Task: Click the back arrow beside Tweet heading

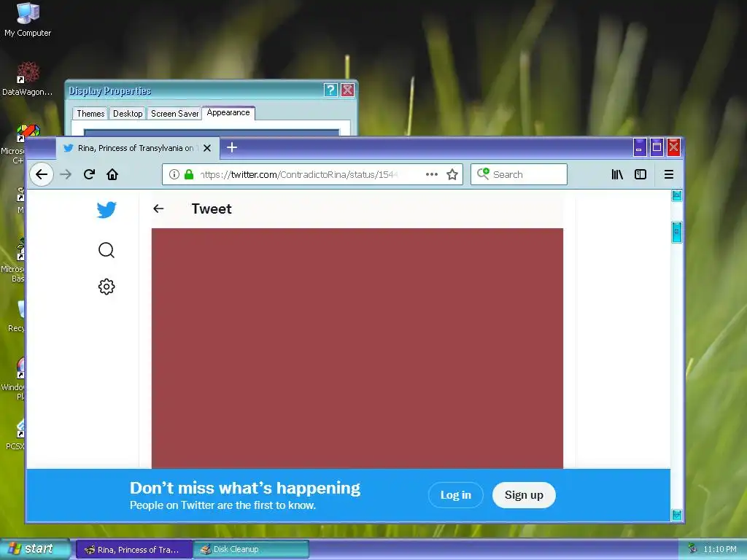Action: 158,209
